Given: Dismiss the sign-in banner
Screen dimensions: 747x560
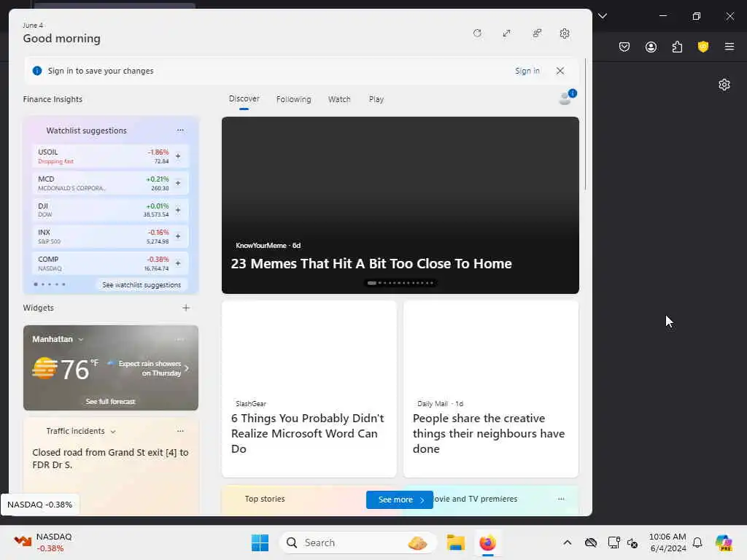Looking at the screenshot, I should pyautogui.click(x=560, y=71).
